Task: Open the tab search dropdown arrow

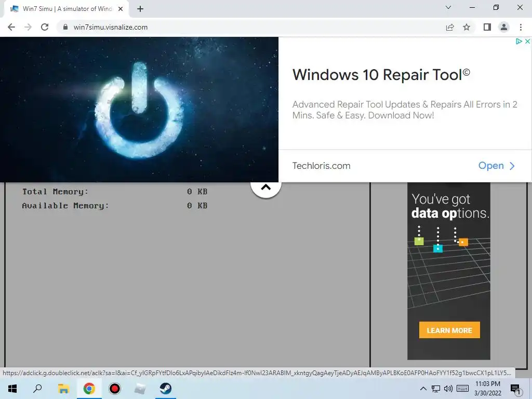Action: click(x=448, y=7)
